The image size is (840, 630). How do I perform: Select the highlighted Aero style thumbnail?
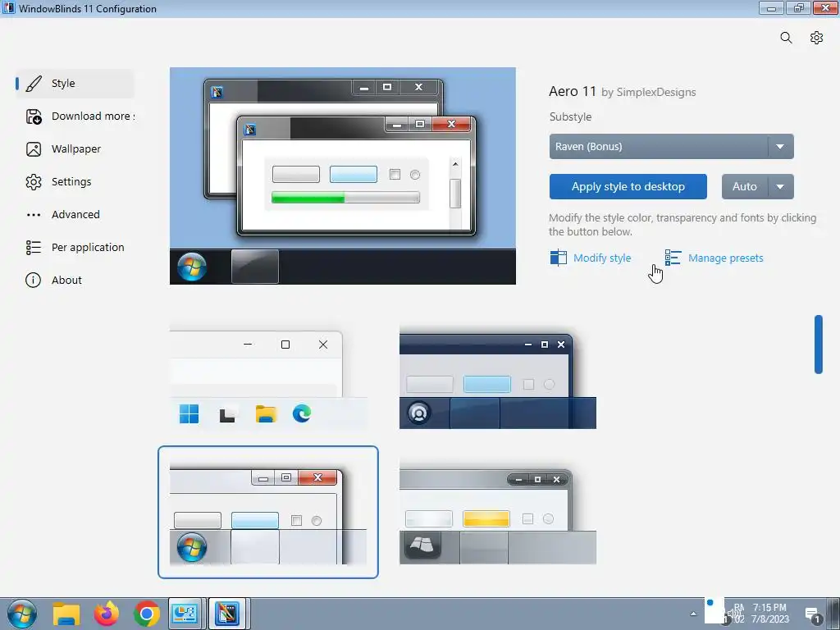tap(268, 512)
